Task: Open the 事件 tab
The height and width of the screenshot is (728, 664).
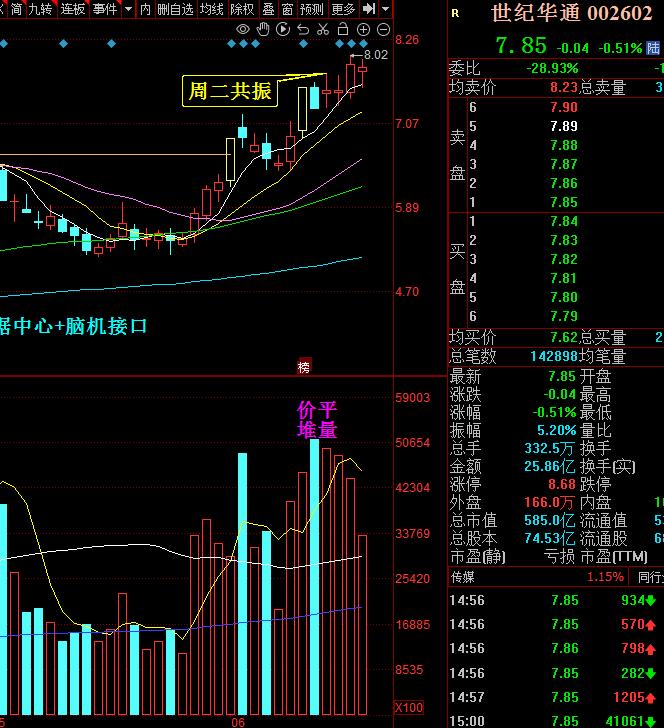Action: [x=105, y=8]
